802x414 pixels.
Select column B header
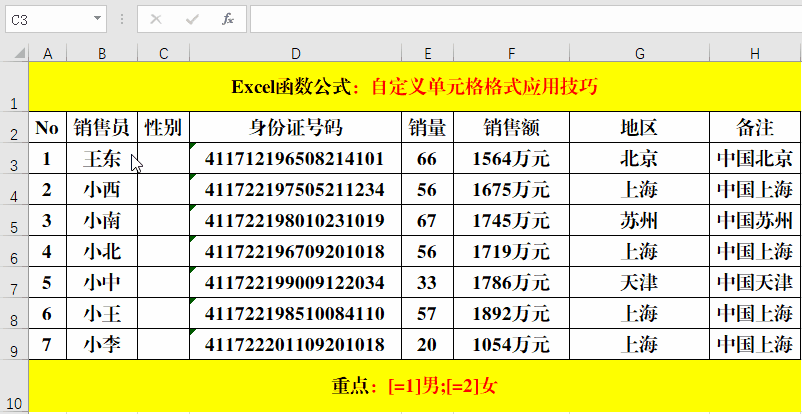coord(102,53)
